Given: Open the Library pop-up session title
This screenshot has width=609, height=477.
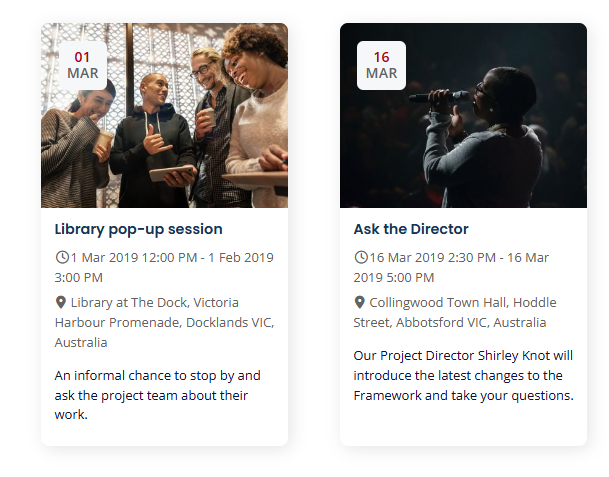Looking at the screenshot, I should coord(139,229).
